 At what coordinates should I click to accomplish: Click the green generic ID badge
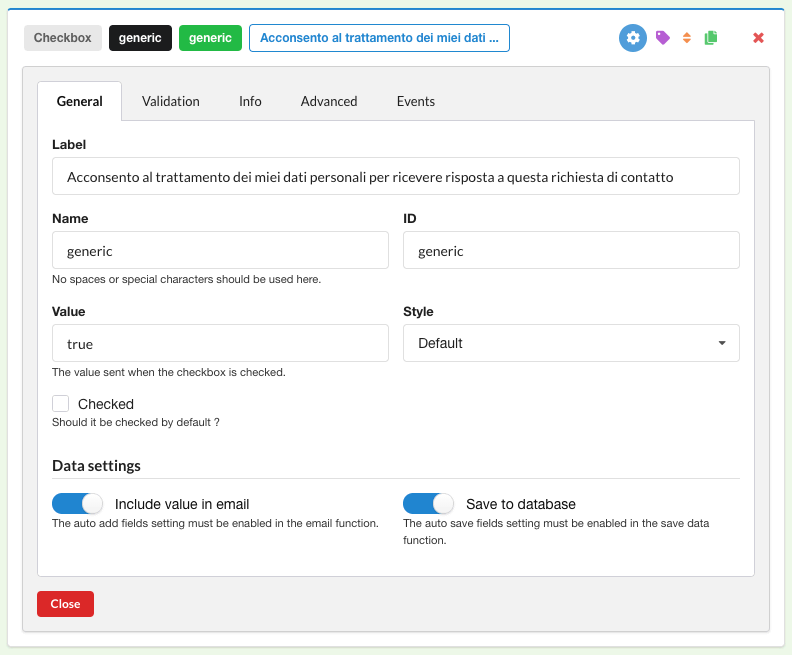click(x=210, y=38)
